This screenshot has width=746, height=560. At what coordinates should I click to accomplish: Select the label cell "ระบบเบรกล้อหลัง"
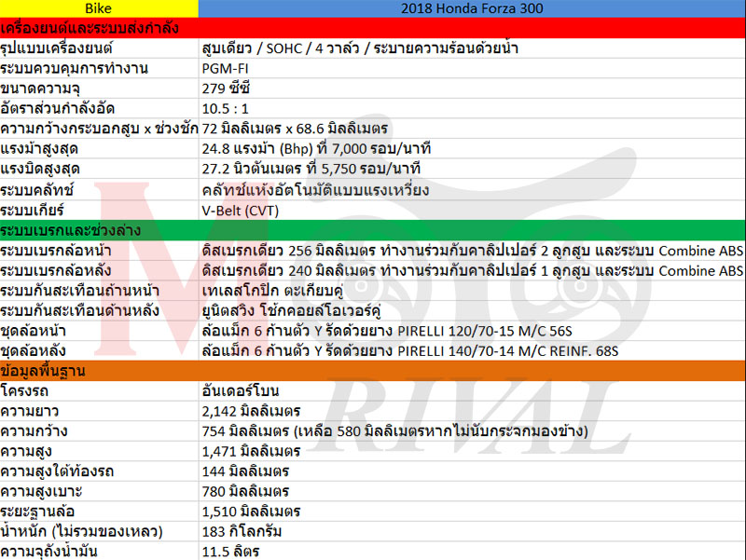click(x=99, y=270)
